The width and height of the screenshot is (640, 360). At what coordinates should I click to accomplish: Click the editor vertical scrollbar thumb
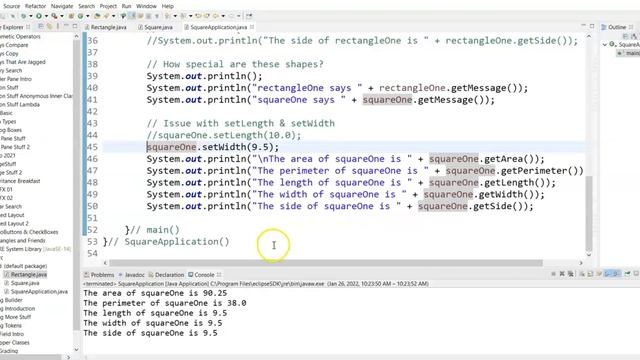(x=589, y=213)
